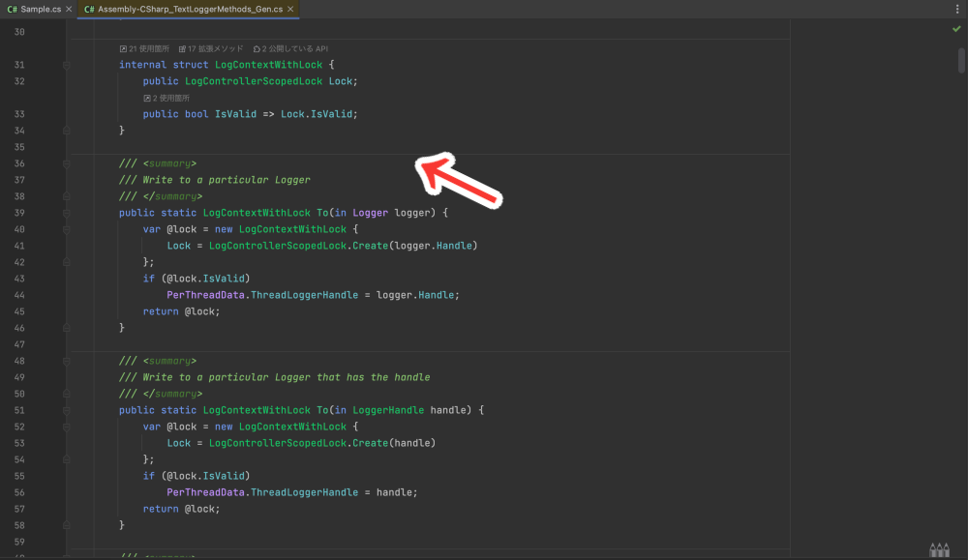Click line number 44 in the gutter
968x560 pixels.
tap(19, 295)
